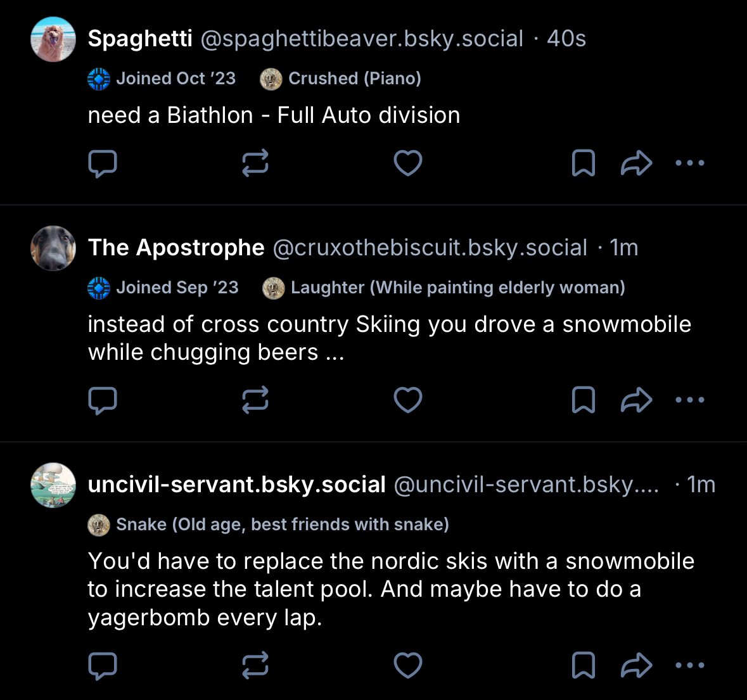
Task: Open three-dot menu on The Apostrophe's post
Action: coord(690,400)
